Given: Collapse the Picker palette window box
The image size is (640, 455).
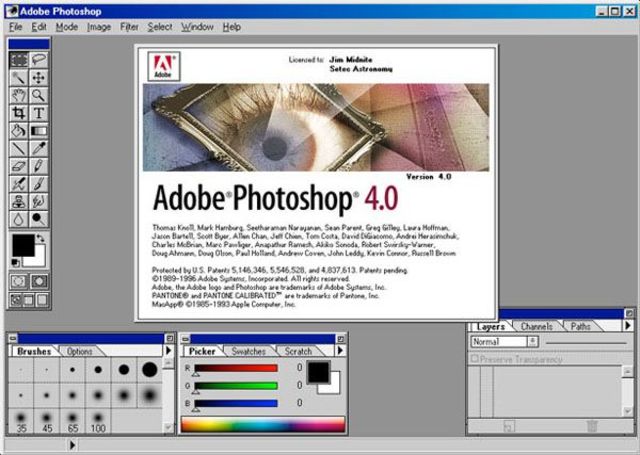Looking at the screenshot, I should (x=341, y=338).
